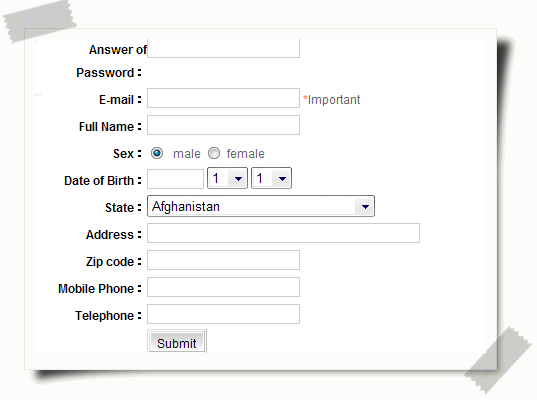Click into the Zip code field
Image resolution: width=537 pixels, height=400 pixels.
pos(224,260)
